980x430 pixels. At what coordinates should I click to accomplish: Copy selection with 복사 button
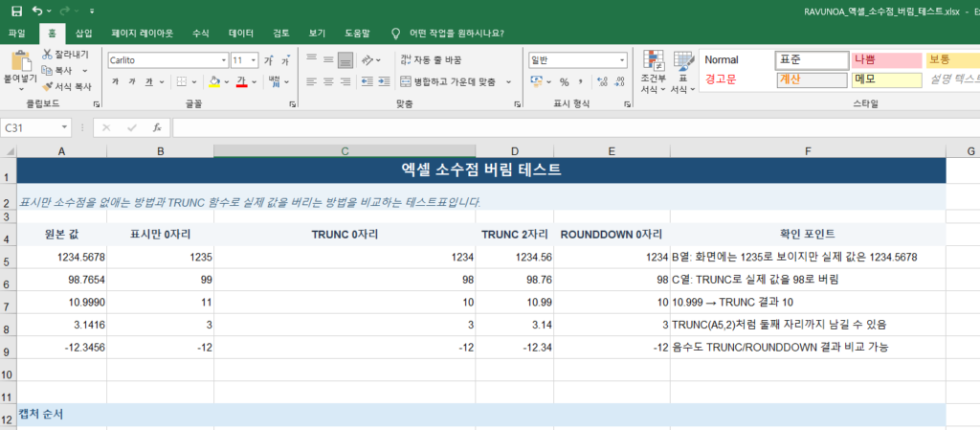pyautogui.click(x=56, y=71)
